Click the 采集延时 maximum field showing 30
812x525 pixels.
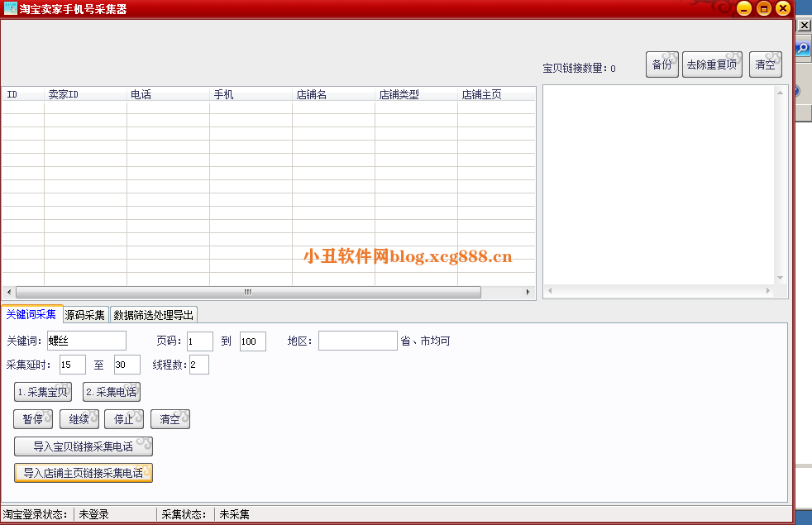coord(127,365)
